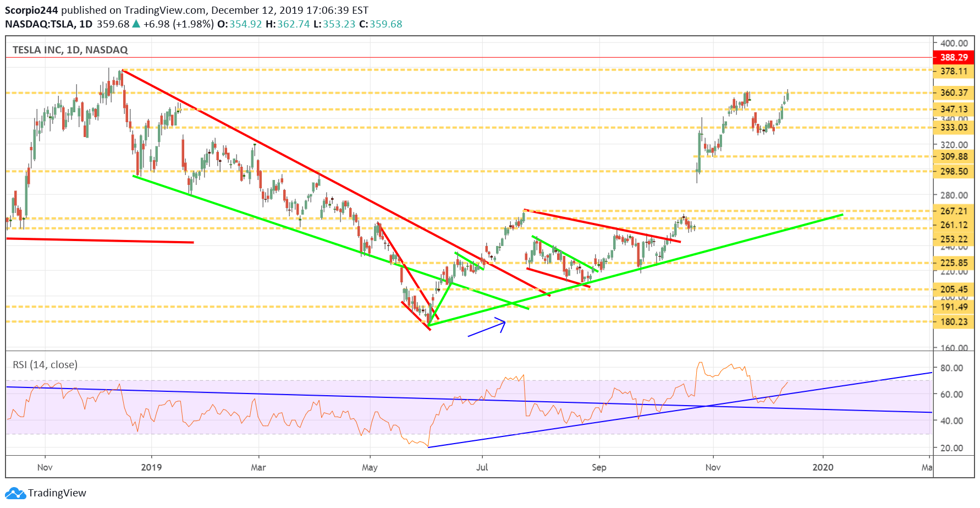This screenshot has height=508, width=980.
Task: Click the 400.00 price axis tick
Action: point(954,43)
